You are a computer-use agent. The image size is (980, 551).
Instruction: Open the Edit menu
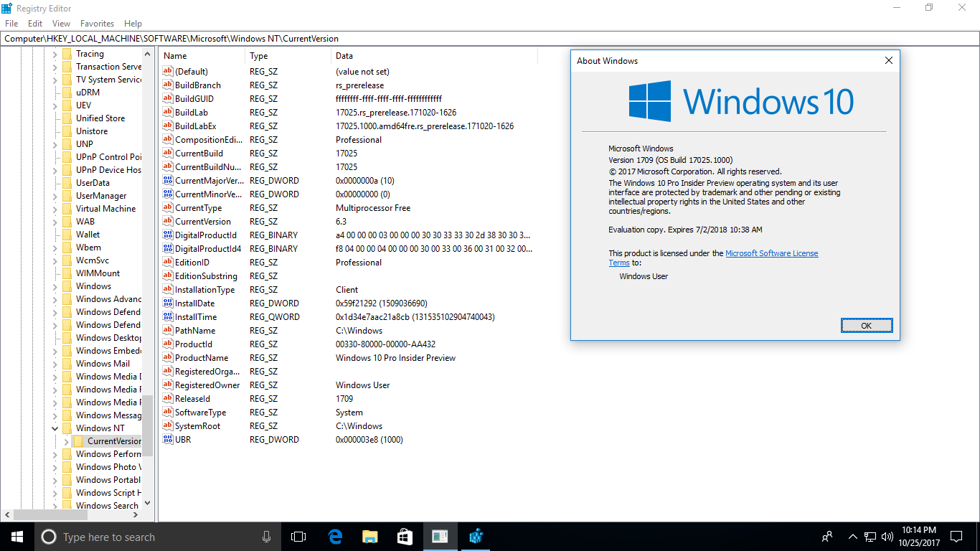[x=35, y=24]
